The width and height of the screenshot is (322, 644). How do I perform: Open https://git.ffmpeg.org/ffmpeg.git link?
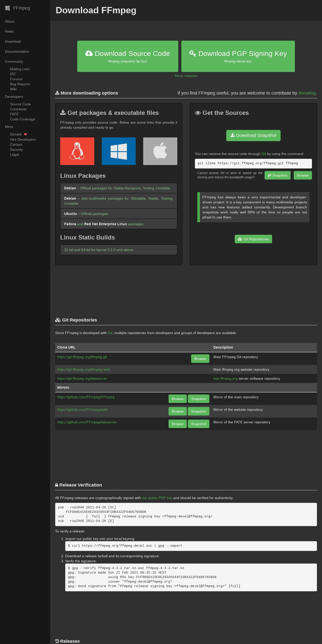82,357
